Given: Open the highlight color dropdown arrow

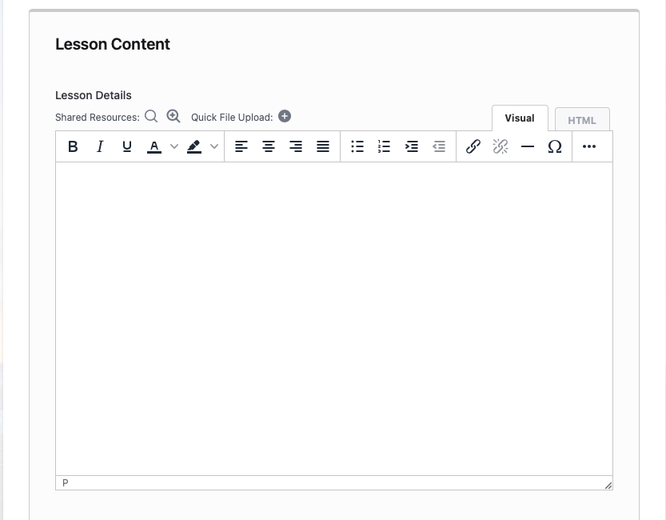Looking at the screenshot, I should [x=214, y=147].
